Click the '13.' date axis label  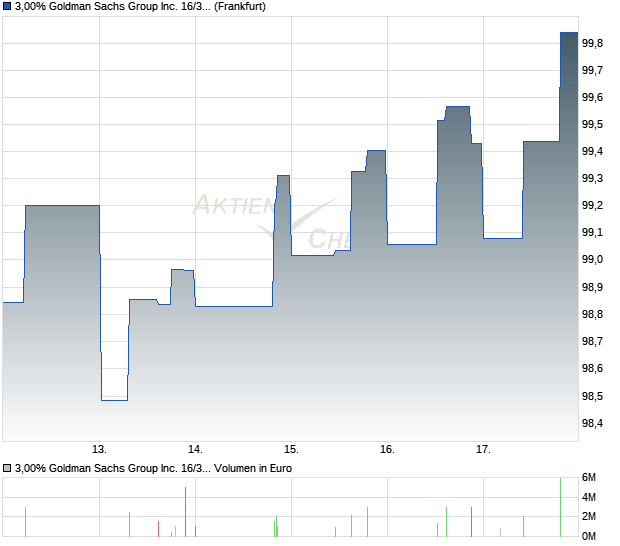pos(99,449)
